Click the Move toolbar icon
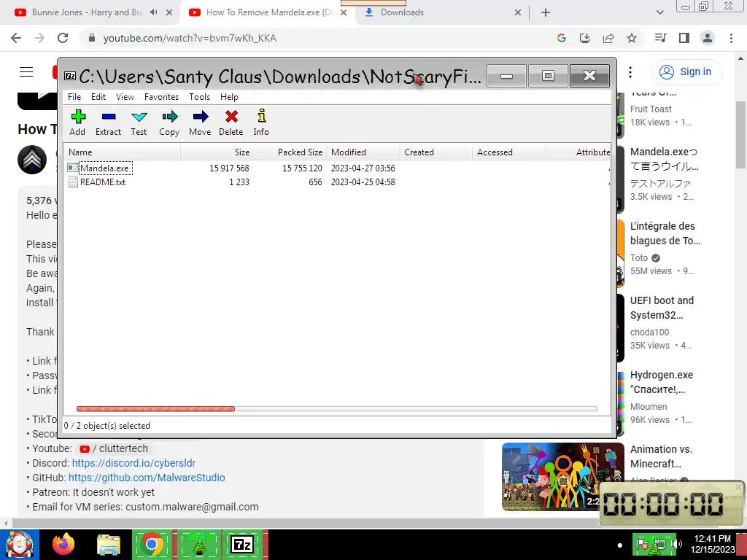The height and width of the screenshot is (560, 747). pyautogui.click(x=200, y=122)
